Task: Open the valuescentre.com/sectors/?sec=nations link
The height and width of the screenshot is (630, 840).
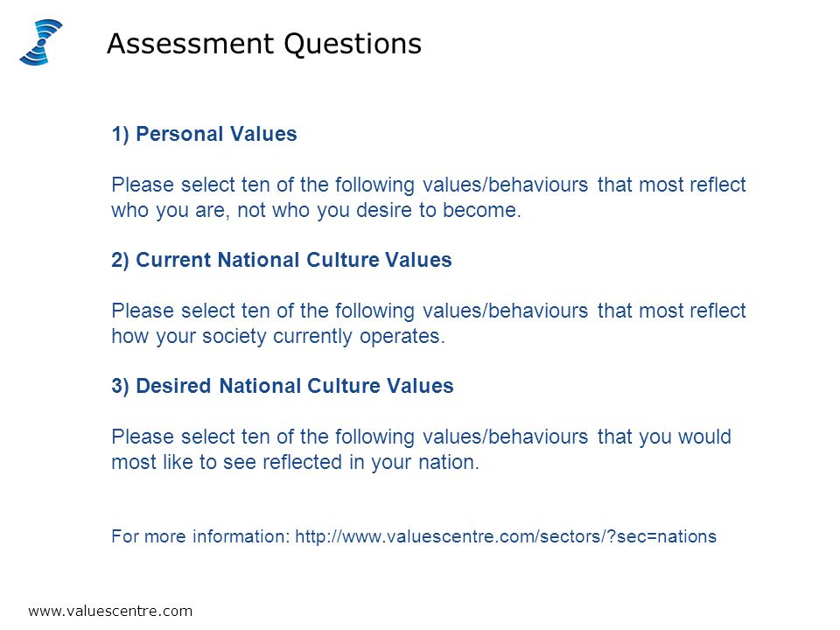Action: coord(506,536)
